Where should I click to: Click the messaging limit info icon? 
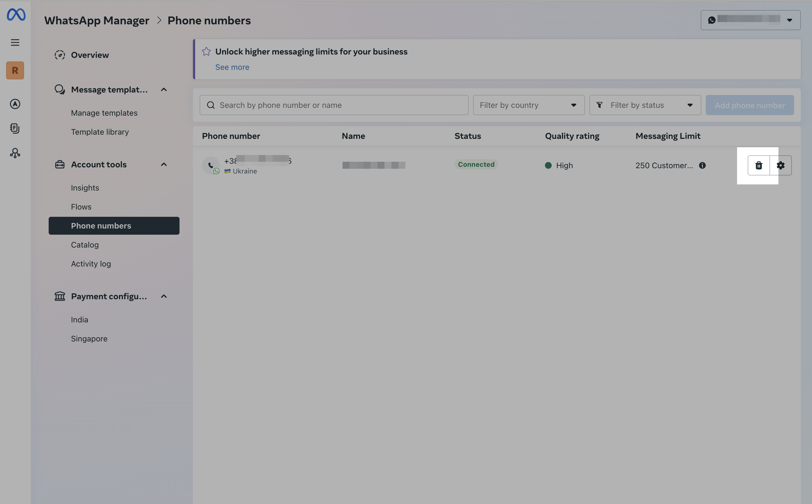point(702,166)
